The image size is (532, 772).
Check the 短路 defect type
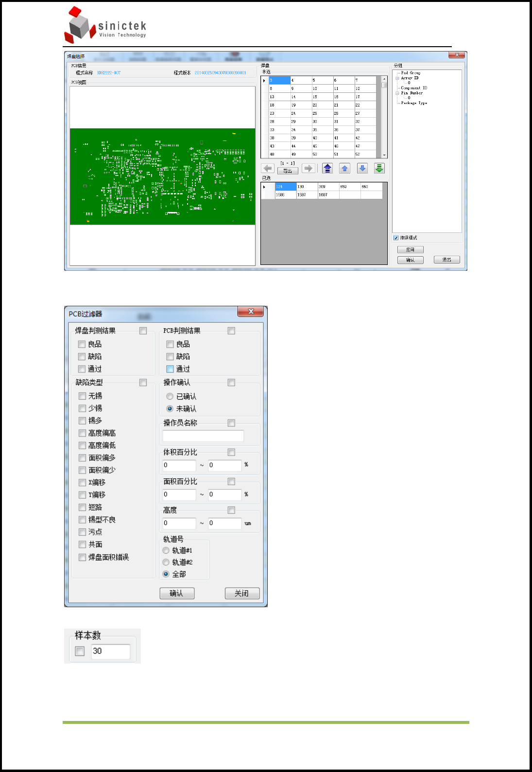click(82, 507)
